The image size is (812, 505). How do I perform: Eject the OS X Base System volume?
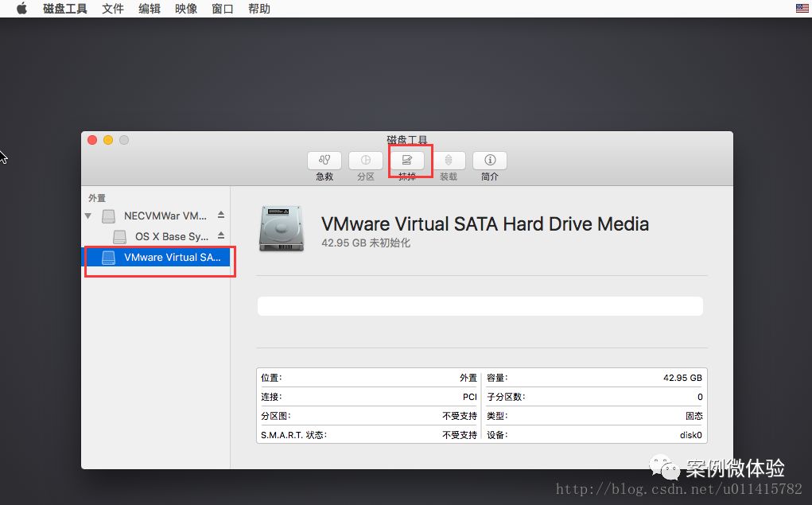[221, 235]
